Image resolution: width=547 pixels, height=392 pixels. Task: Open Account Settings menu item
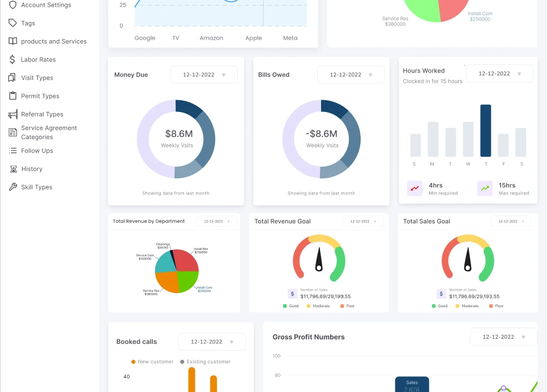pyautogui.click(x=46, y=5)
